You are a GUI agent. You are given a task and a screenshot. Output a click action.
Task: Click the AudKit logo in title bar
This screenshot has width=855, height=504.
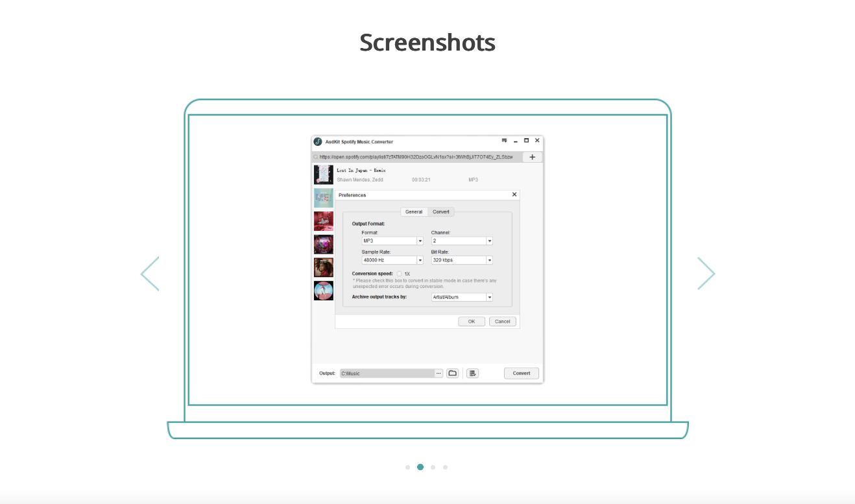tap(318, 141)
